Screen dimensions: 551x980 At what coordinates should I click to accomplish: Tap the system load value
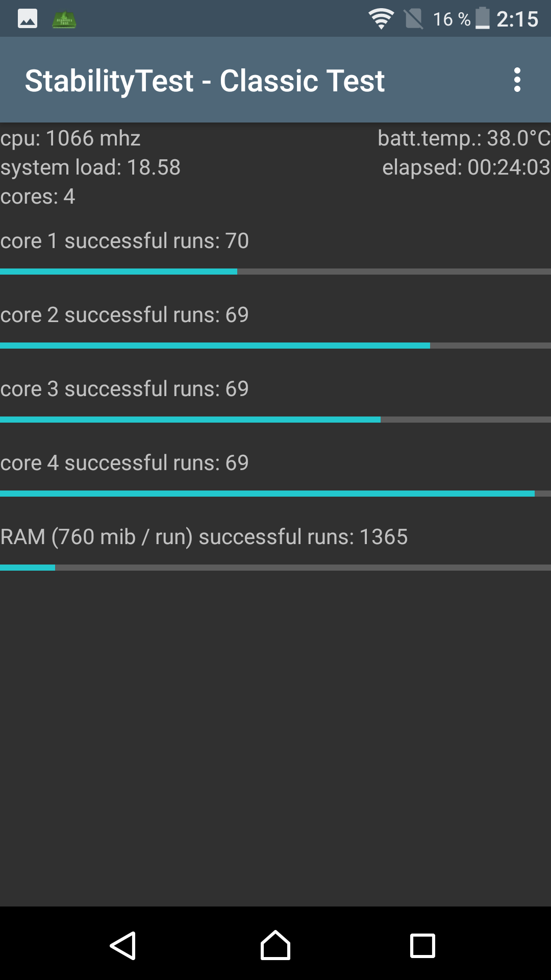pos(90,167)
